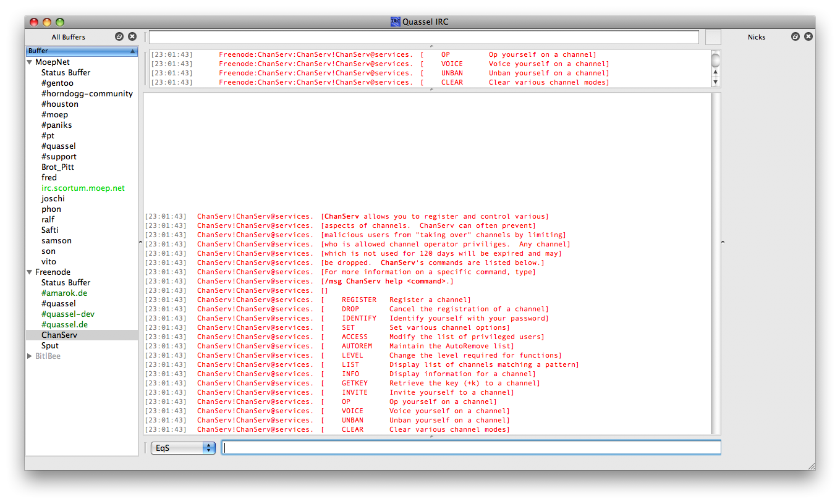Click the main chat view scrollbar
Screen dimensions: 840x504
pos(716,264)
